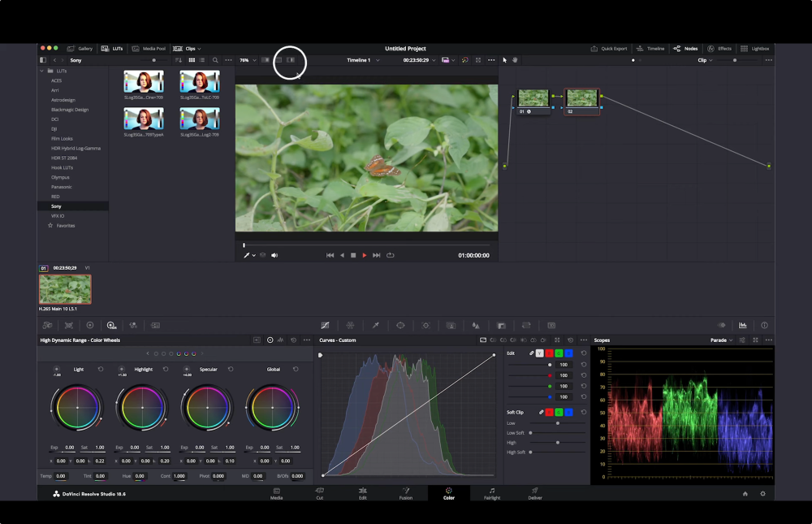Viewport: 812px width, 524px height.
Task: Select node 02 in the node graph
Action: click(x=581, y=101)
